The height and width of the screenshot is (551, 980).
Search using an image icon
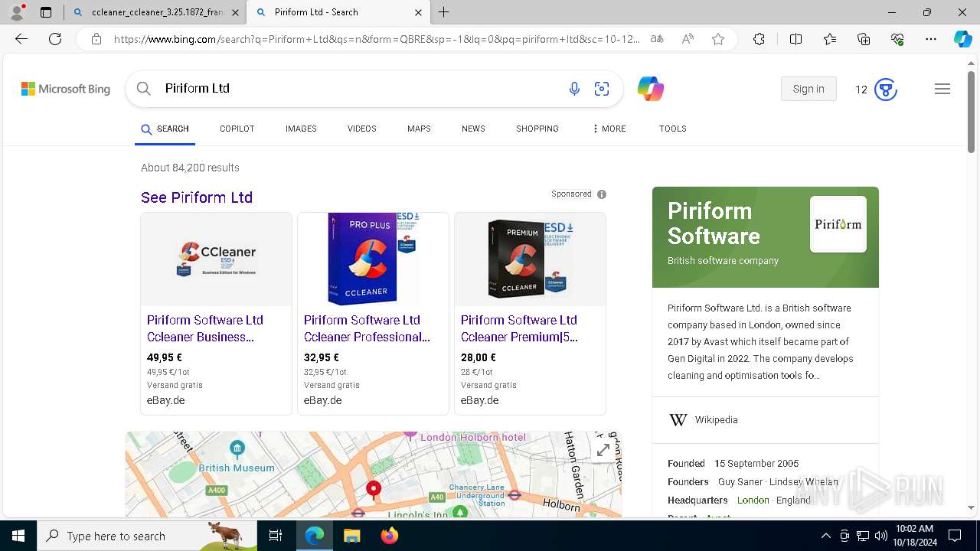point(602,89)
